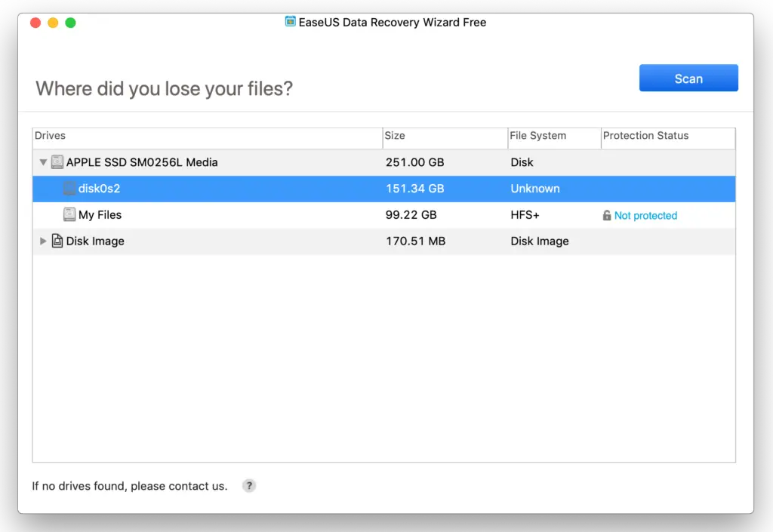Maximize the window with green button
Screen dimensions: 773x532
click(x=70, y=23)
